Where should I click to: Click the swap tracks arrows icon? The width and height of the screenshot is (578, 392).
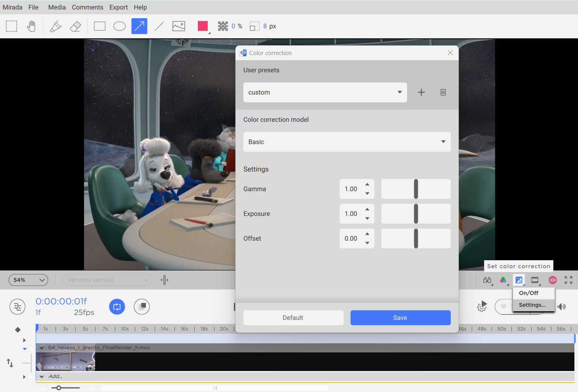pyautogui.click(x=10, y=363)
